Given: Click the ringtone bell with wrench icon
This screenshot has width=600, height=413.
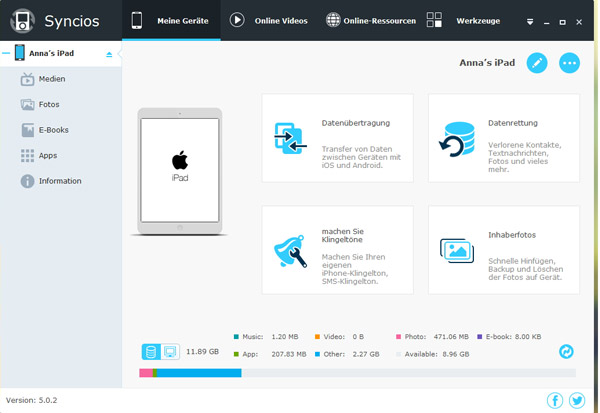Looking at the screenshot, I should pyautogui.click(x=290, y=251).
